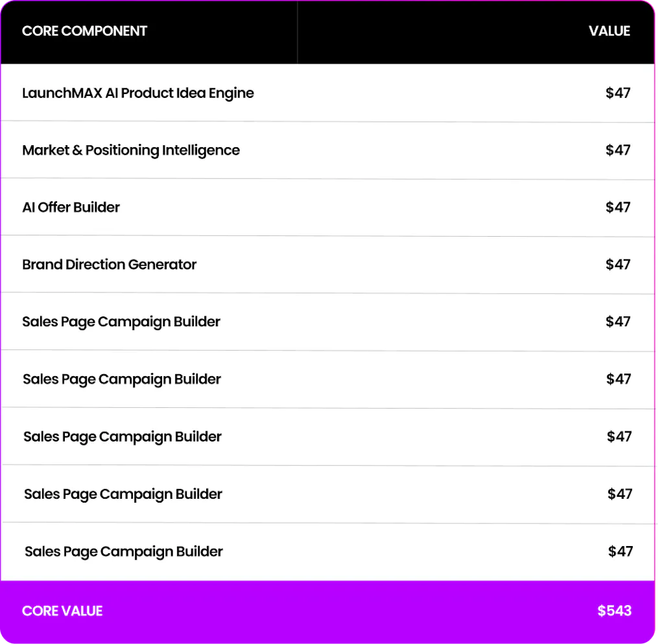This screenshot has width=658, height=644.
Task: Select Market & Positioning Intelligence label
Action: [131, 150]
